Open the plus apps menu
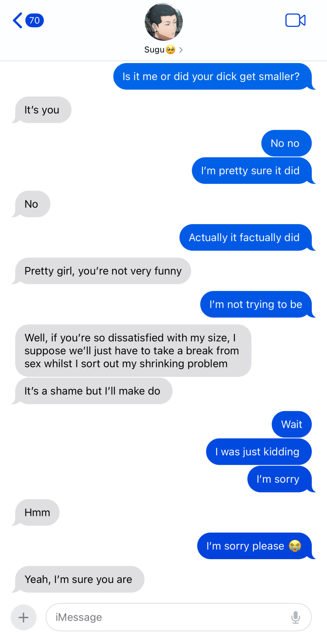 pyautogui.click(x=24, y=617)
